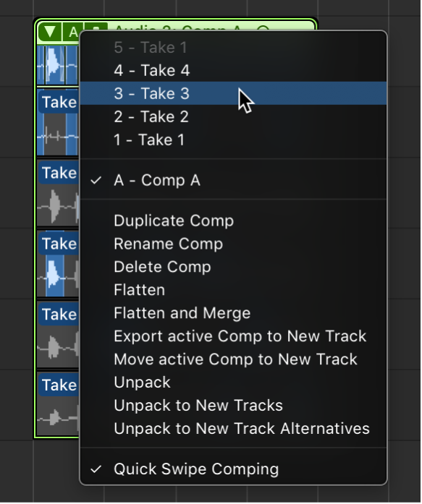Choose Unpack to New Track Alternatives

pyautogui.click(x=234, y=429)
